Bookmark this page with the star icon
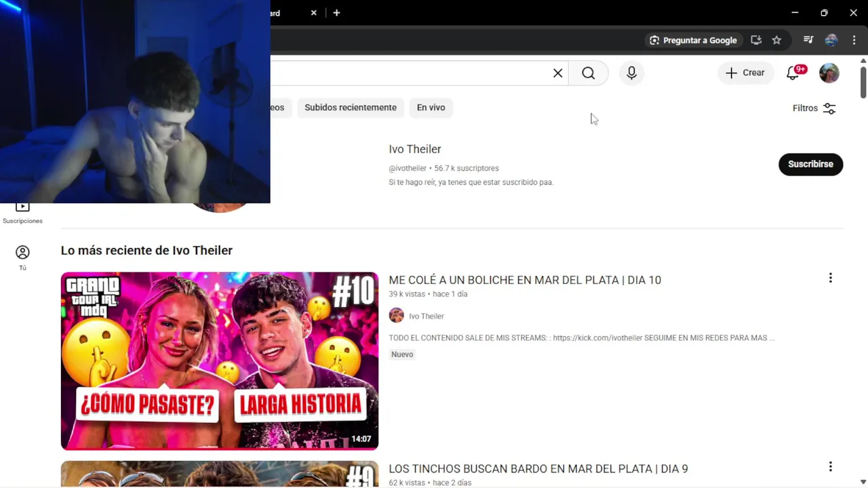The width and height of the screenshot is (868, 488). coord(776,40)
